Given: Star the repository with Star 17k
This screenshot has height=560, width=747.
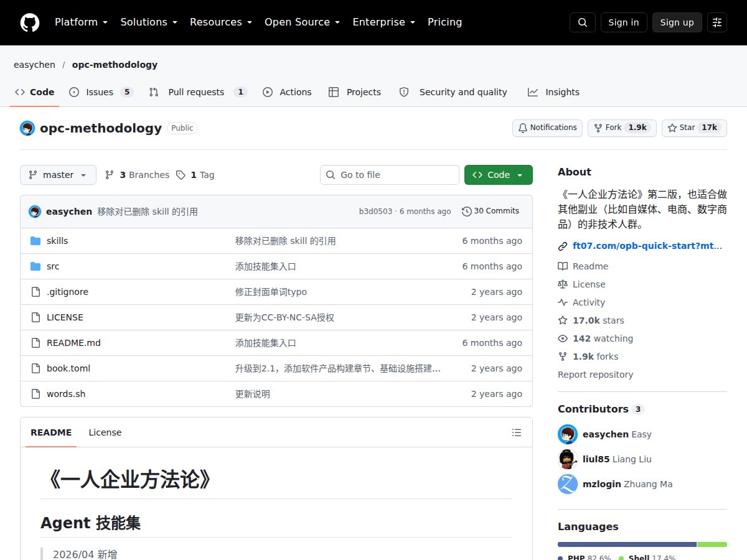Looking at the screenshot, I should [x=694, y=128].
